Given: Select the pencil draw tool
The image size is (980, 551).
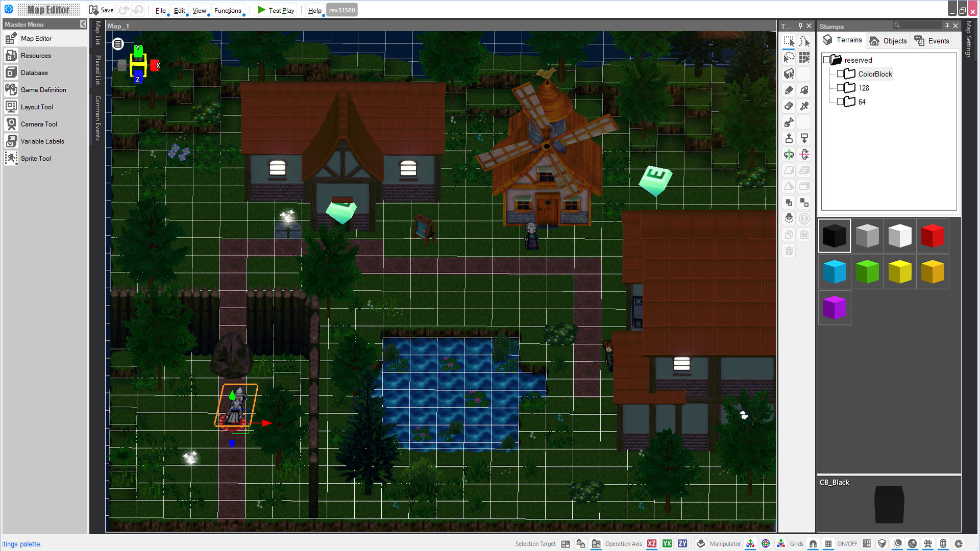Looking at the screenshot, I should (x=789, y=90).
